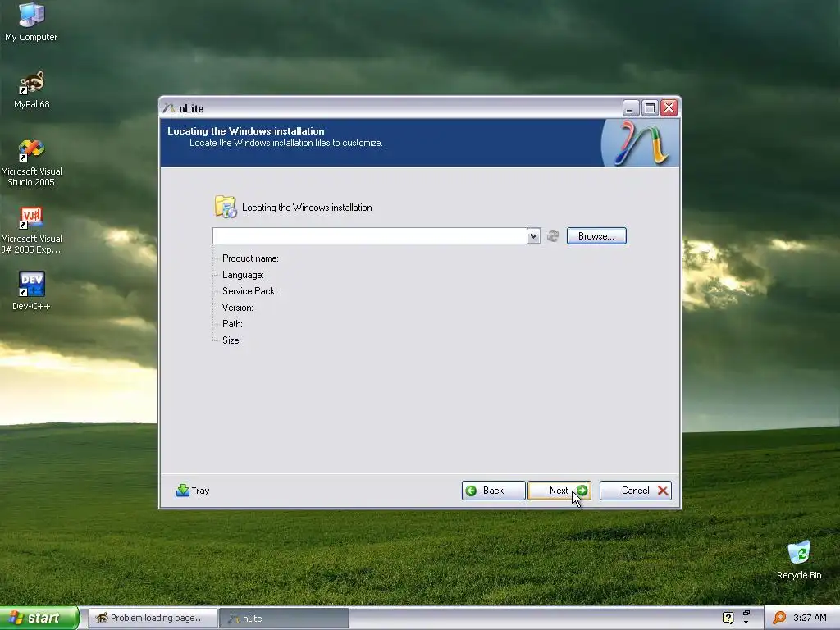Viewport: 840px width, 630px height.
Task: Minimize the nLite window
Action: click(x=631, y=108)
